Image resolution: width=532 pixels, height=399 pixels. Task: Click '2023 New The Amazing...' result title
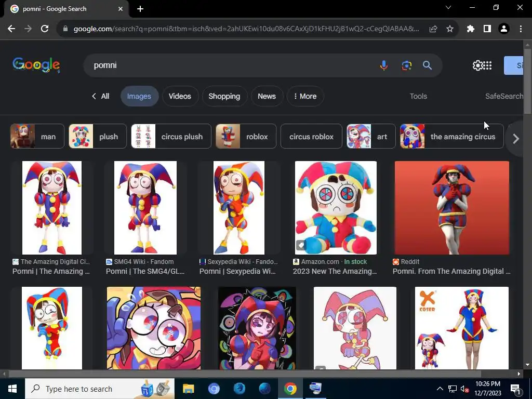click(x=335, y=271)
